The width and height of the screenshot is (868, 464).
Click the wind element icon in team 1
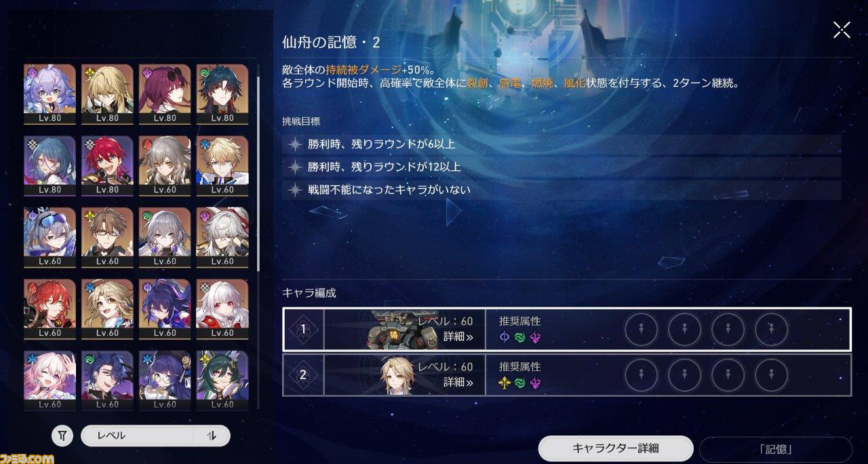click(520, 337)
